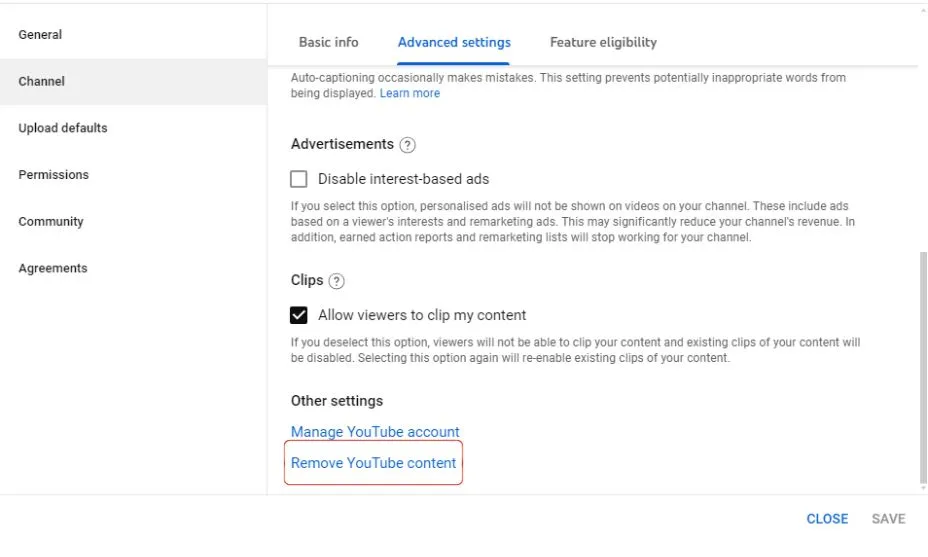Click the Remove YouTube content link
This screenshot has width=928, height=557.
point(373,463)
